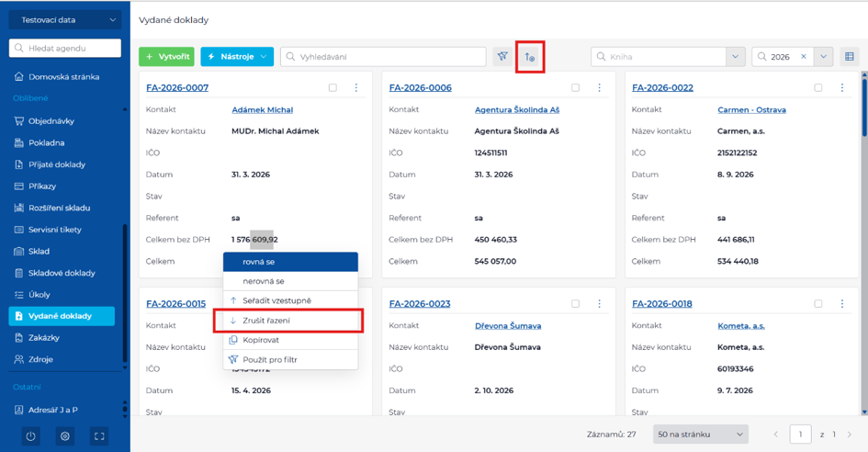868x452 pixels.
Task: Change the 50 na stránku page size
Action: tap(701, 435)
